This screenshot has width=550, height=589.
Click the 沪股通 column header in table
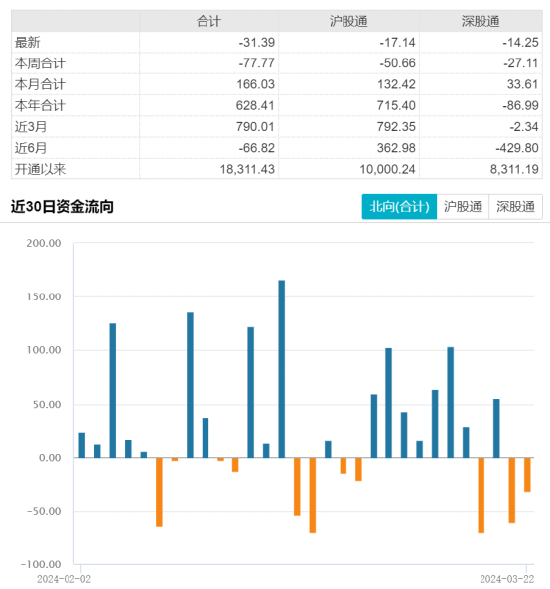[x=349, y=21]
